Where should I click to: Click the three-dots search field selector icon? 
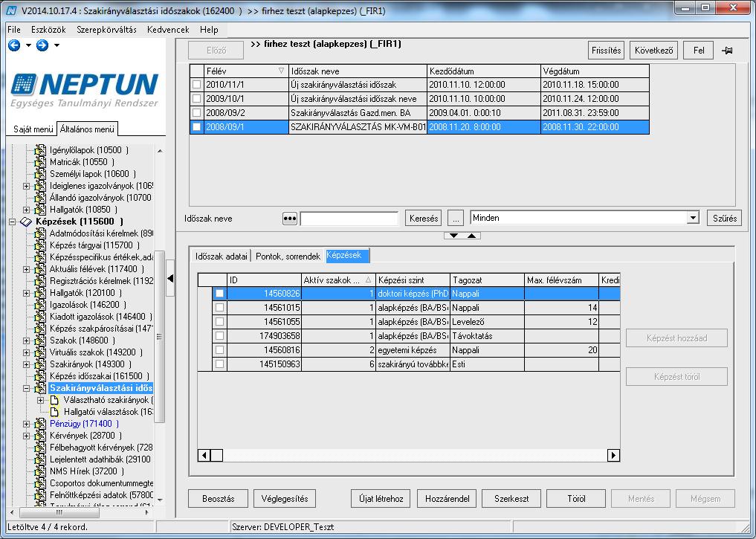click(289, 219)
